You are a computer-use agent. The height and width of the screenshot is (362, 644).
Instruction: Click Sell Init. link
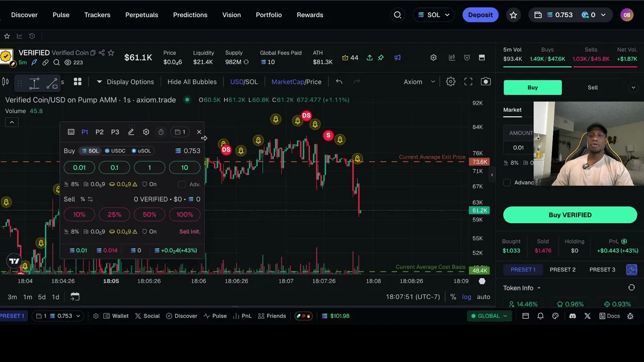coord(190,231)
